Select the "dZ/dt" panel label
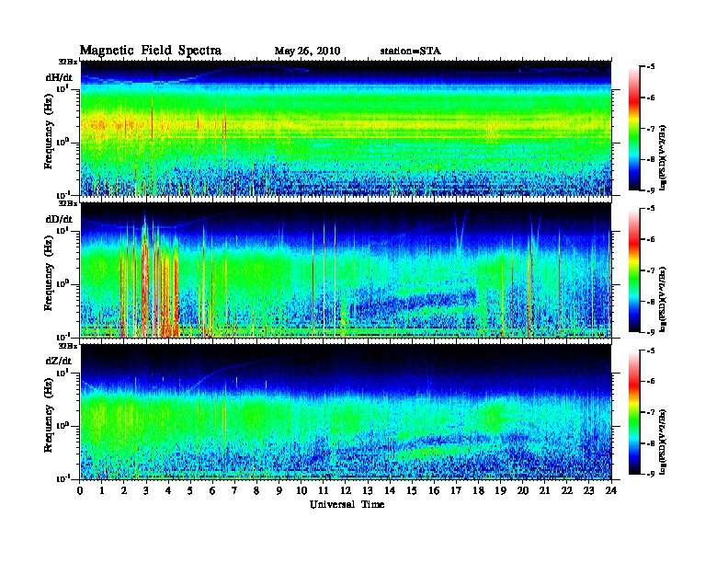Viewport: 728px width, 563px height. (59, 361)
